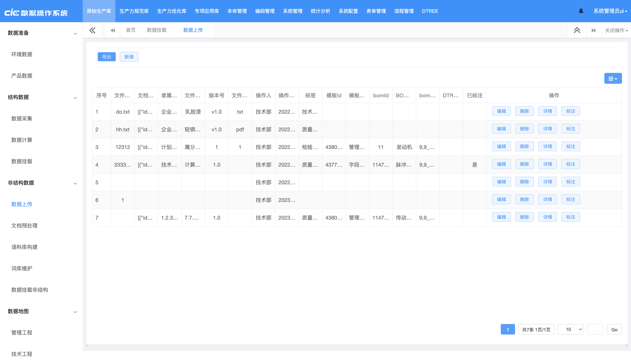
Task: Collapse sidebar with double left chevron
Action: pyautogui.click(x=92, y=30)
